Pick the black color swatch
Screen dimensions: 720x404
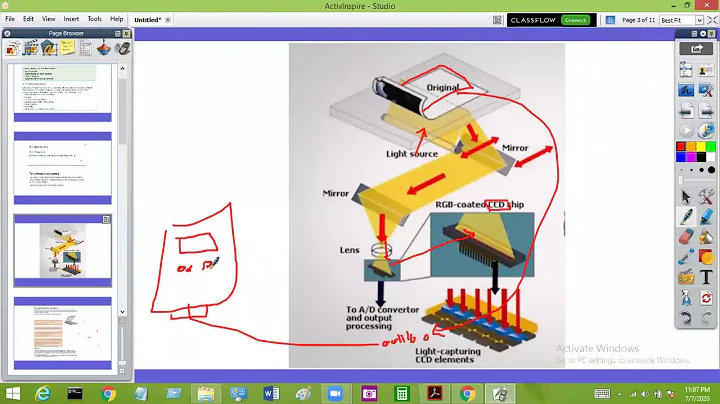point(701,157)
